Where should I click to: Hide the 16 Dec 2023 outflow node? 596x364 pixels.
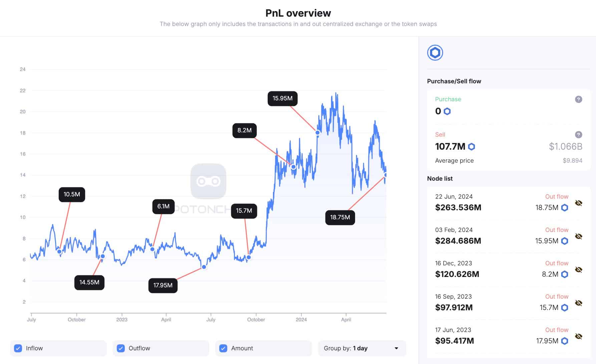(x=579, y=269)
